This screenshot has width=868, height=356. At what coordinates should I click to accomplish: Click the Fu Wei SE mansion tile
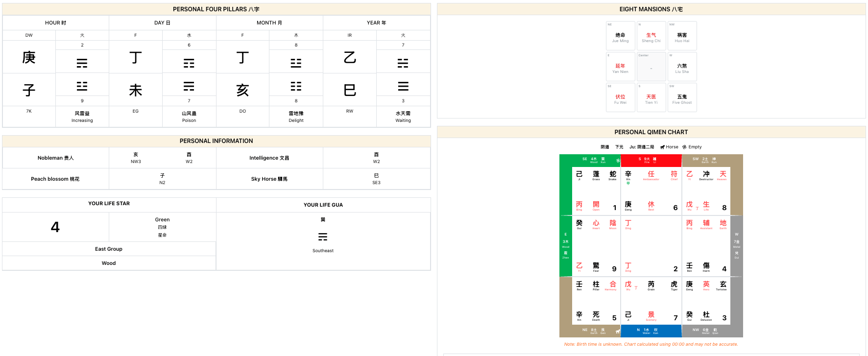[621, 97]
